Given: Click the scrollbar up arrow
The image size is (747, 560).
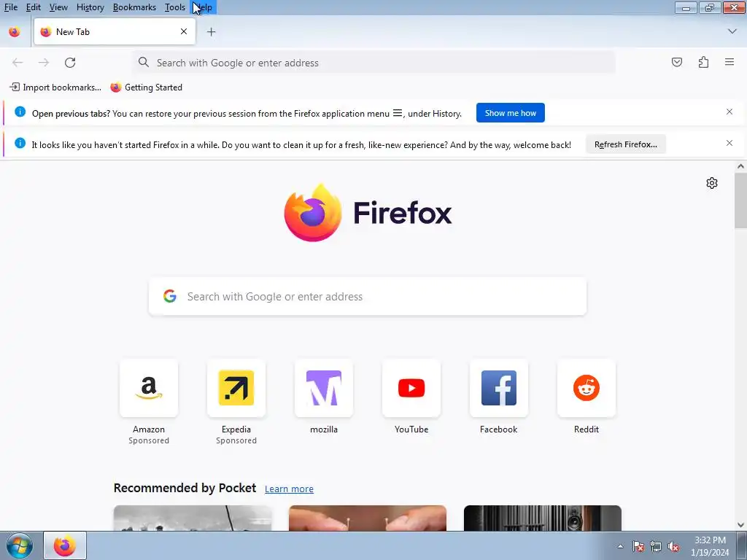Looking at the screenshot, I should click(740, 166).
